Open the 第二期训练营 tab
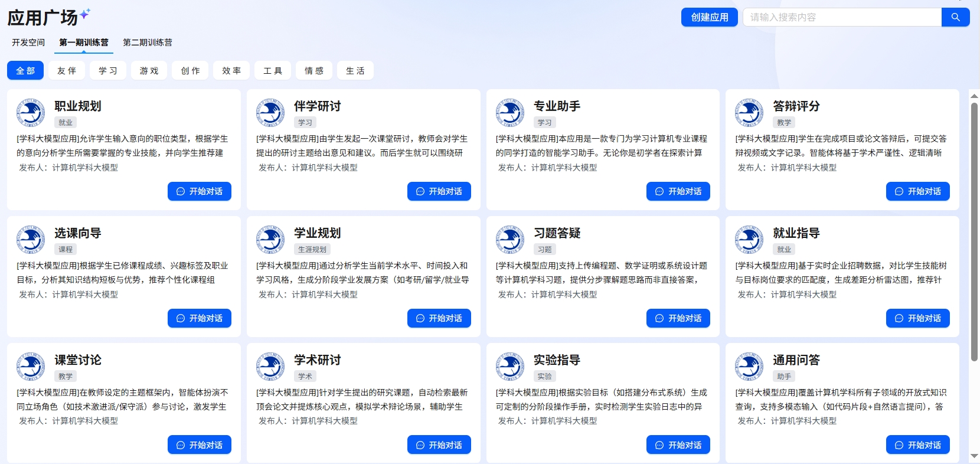This screenshot has height=464, width=980. click(148, 43)
